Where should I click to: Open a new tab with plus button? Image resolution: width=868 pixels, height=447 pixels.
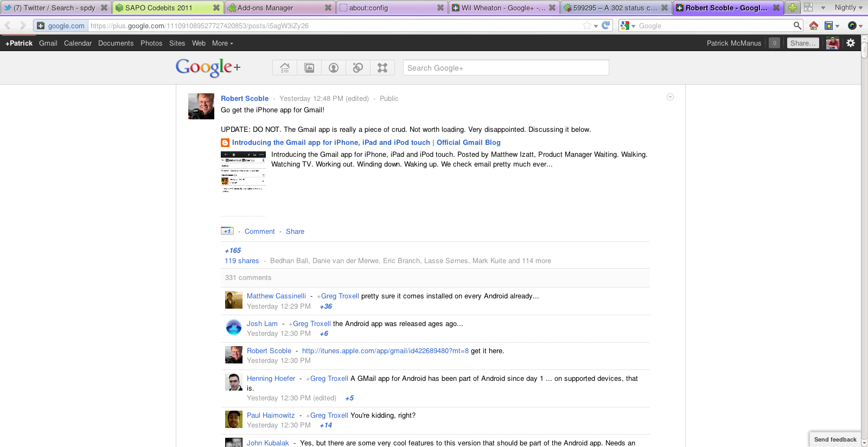pos(793,8)
